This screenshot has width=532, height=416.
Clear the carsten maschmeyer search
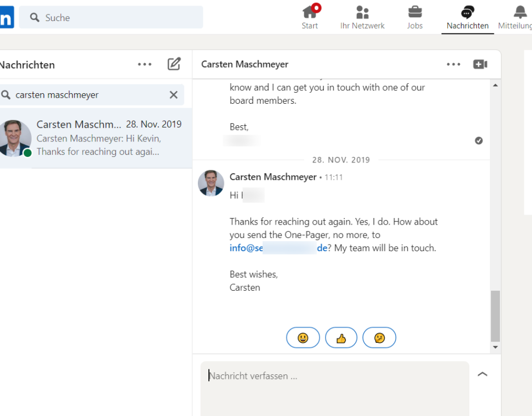click(173, 94)
